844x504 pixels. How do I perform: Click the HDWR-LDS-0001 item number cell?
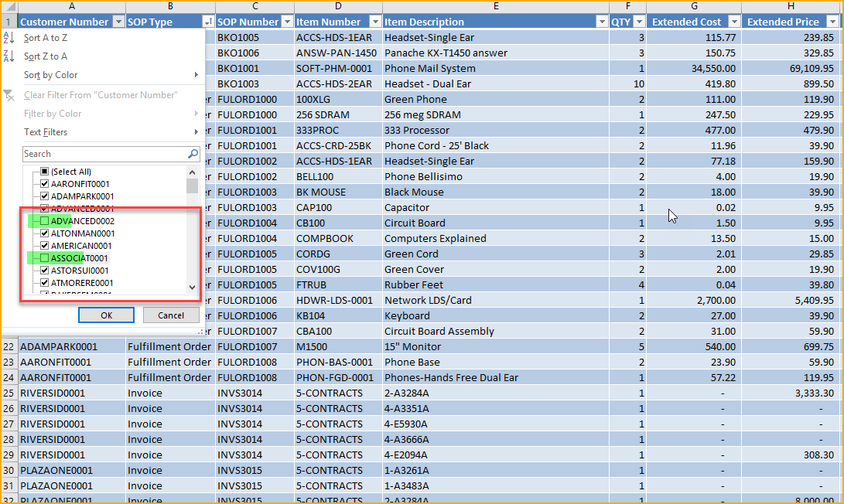tap(338, 300)
